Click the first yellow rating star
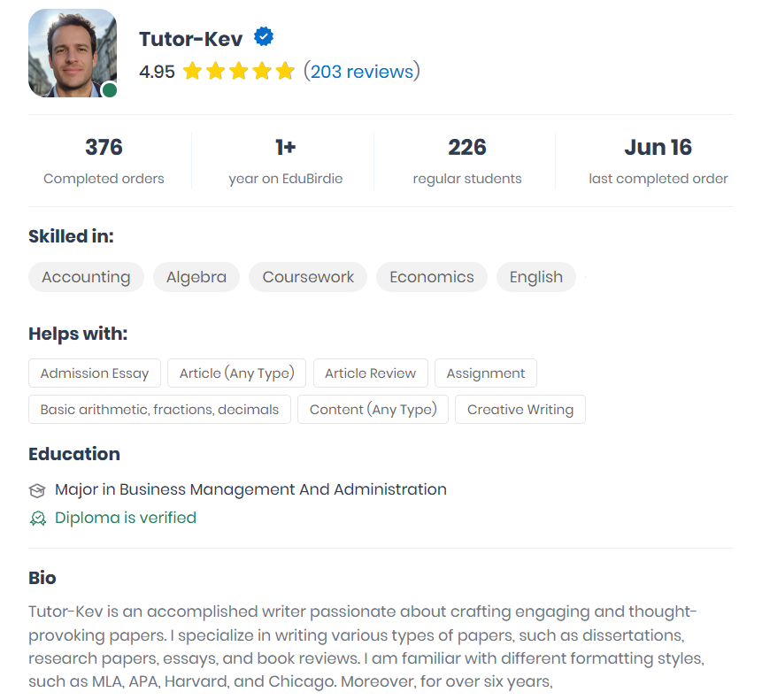The image size is (762, 700). click(192, 71)
